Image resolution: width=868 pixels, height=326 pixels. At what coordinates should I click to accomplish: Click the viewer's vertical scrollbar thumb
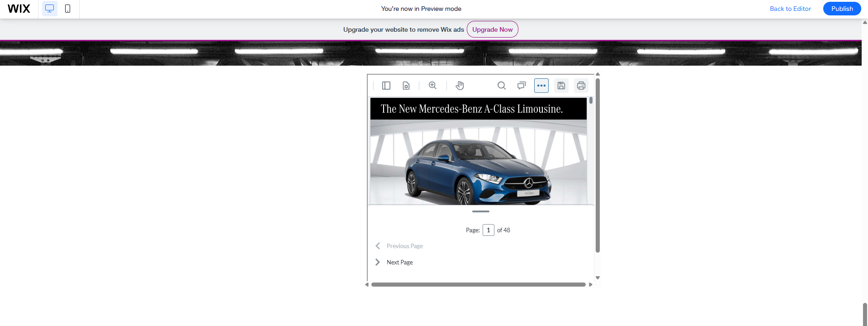pos(598,165)
